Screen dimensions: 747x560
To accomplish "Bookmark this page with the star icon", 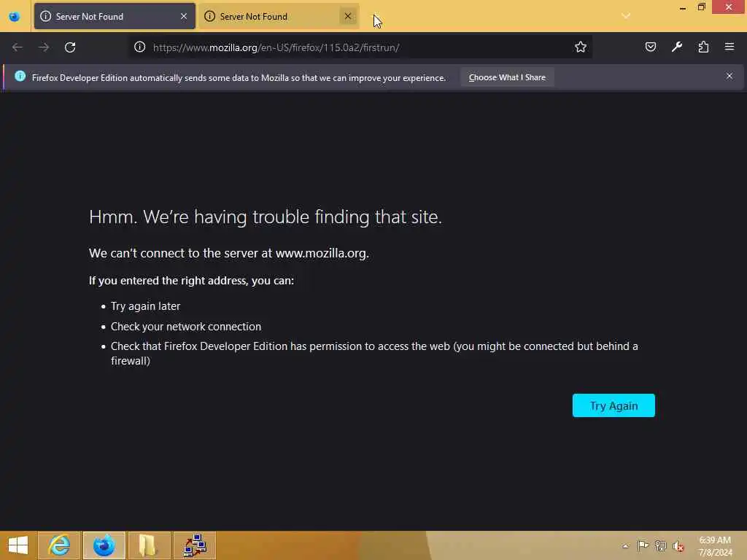I will click(580, 47).
